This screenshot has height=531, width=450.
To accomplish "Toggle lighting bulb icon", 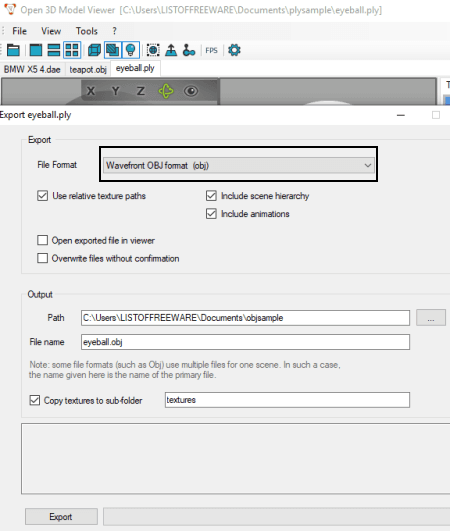I will (x=131, y=50).
